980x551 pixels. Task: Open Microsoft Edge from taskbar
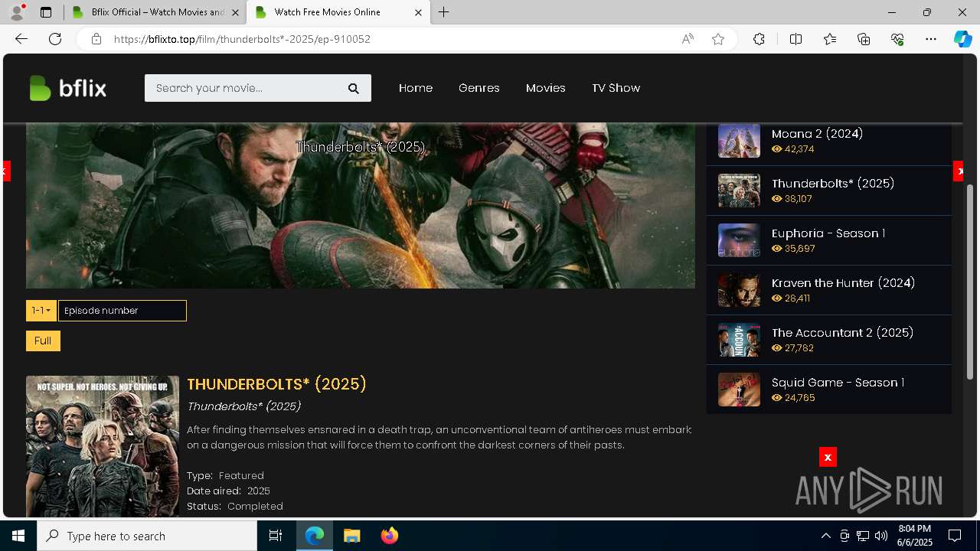point(315,536)
